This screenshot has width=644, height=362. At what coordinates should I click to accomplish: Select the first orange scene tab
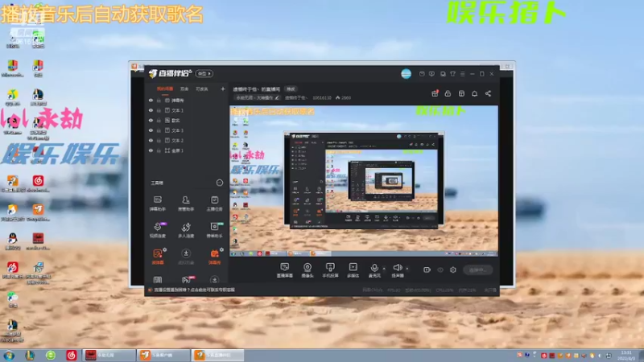tap(165, 88)
